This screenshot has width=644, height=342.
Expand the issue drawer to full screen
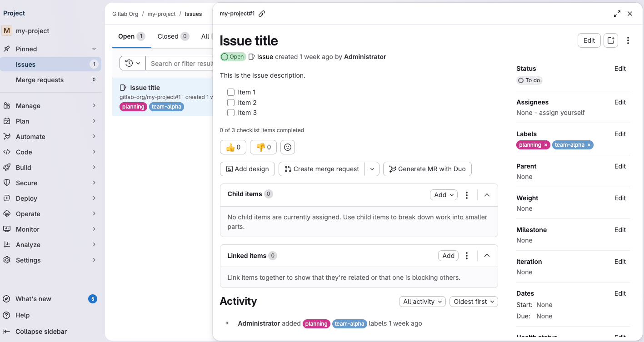coord(617,14)
